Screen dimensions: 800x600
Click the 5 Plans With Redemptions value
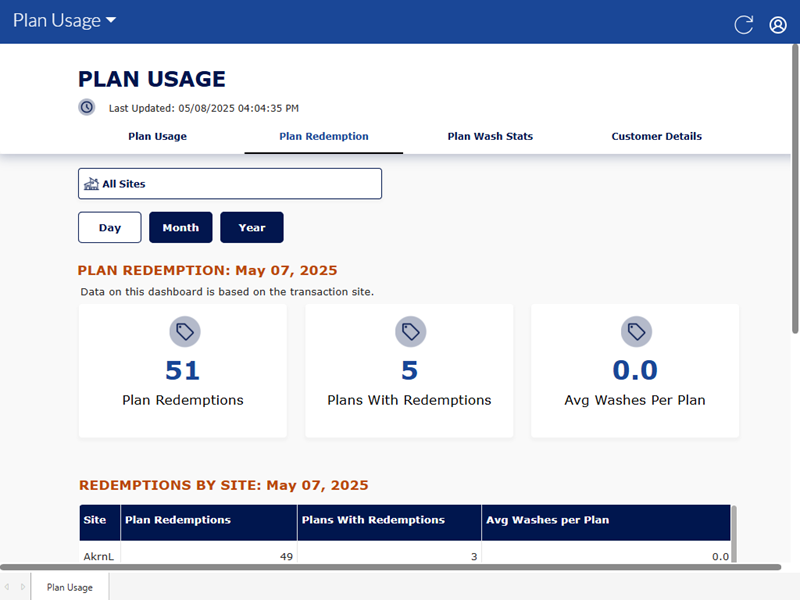(x=410, y=370)
